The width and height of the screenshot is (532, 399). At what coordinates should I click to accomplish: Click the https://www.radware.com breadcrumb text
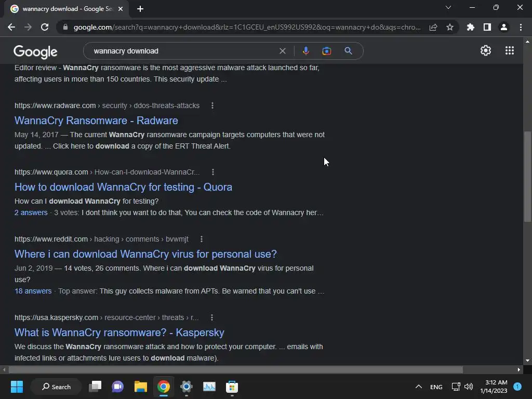point(55,105)
